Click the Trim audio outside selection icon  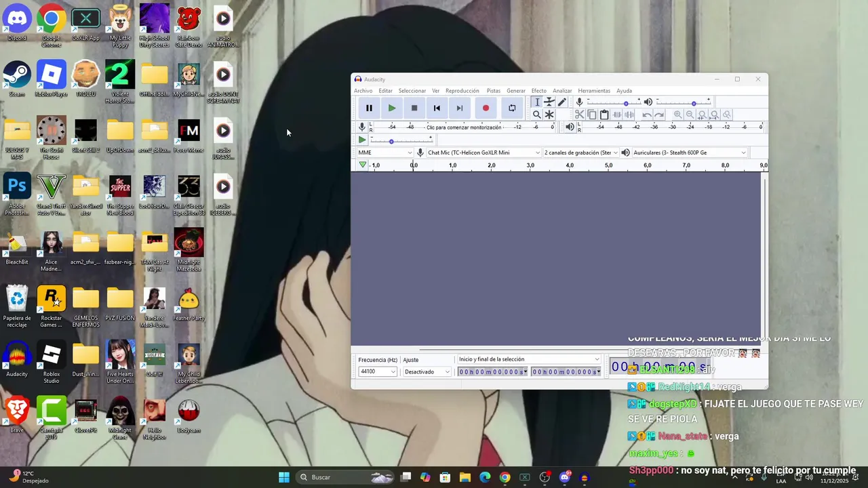click(x=617, y=115)
